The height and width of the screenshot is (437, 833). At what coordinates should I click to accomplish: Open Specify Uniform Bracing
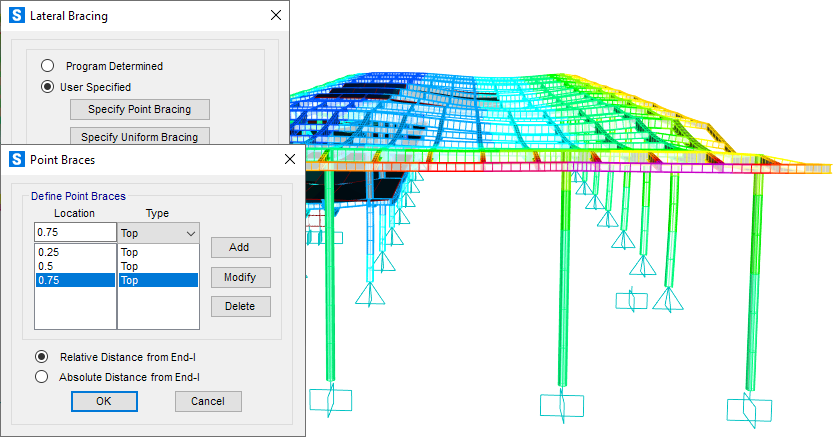(x=139, y=137)
